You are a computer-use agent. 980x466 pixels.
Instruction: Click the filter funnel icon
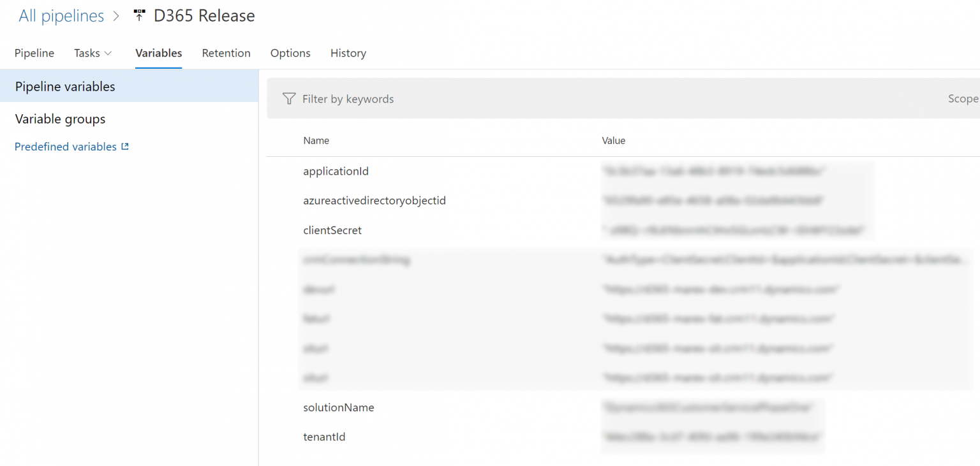[x=289, y=98]
